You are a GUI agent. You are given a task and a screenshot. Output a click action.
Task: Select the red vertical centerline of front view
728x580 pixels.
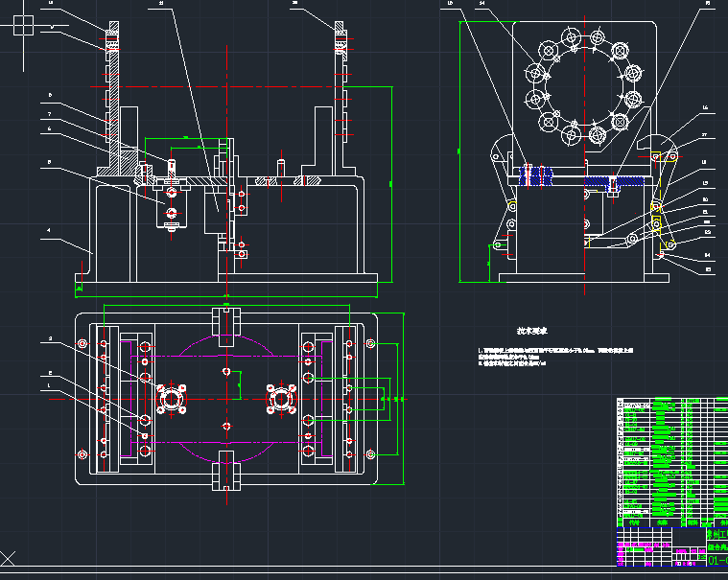226,172
